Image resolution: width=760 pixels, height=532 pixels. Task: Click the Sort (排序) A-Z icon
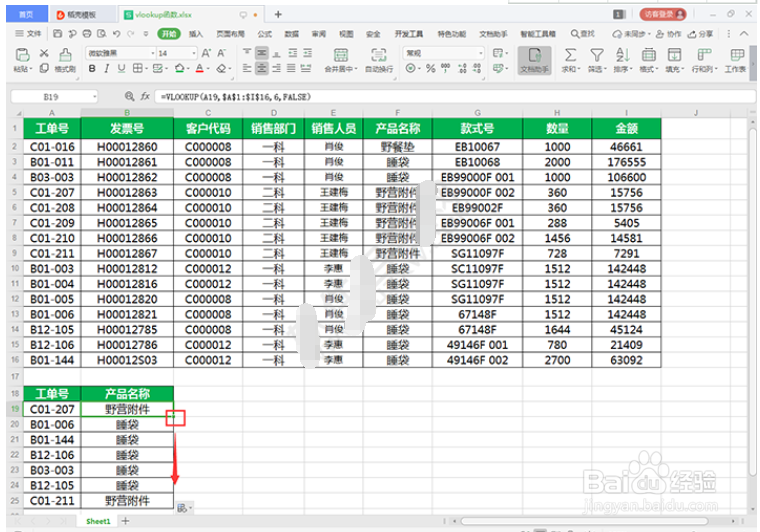pyautogui.click(x=622, y=54)
